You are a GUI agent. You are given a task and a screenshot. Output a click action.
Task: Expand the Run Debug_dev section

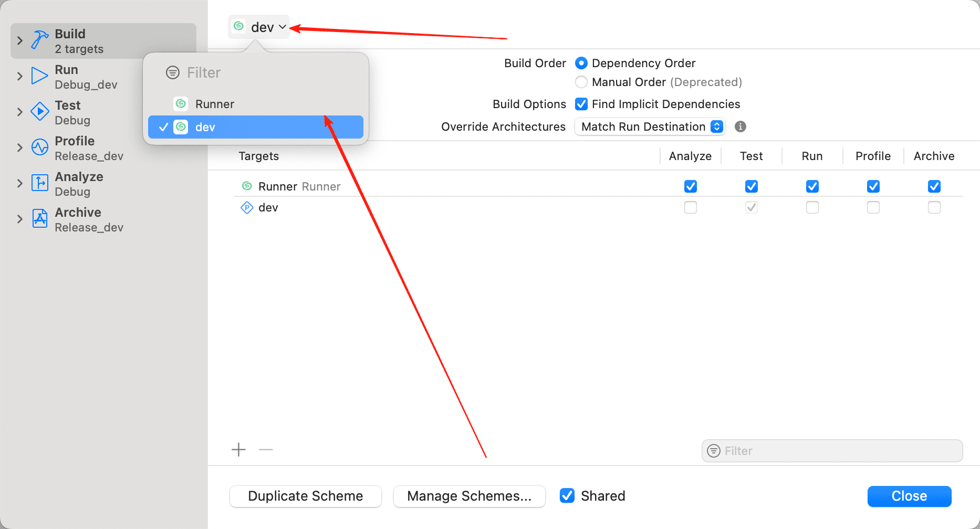point(20,76)
